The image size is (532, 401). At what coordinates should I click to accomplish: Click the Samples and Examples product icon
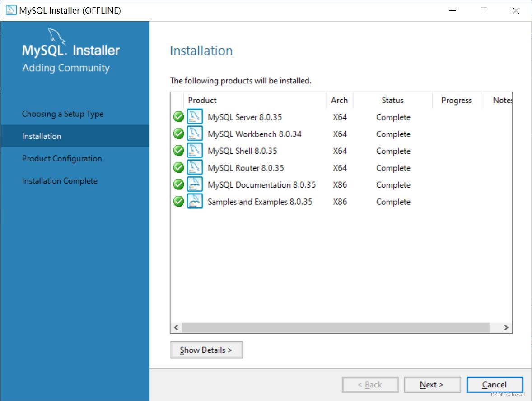tap(195, 201)
